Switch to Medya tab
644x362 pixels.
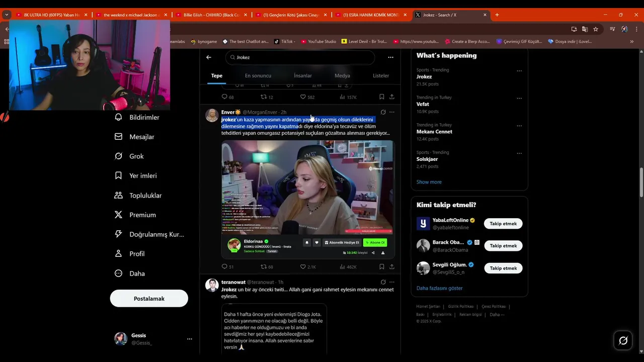coord(342,75)
